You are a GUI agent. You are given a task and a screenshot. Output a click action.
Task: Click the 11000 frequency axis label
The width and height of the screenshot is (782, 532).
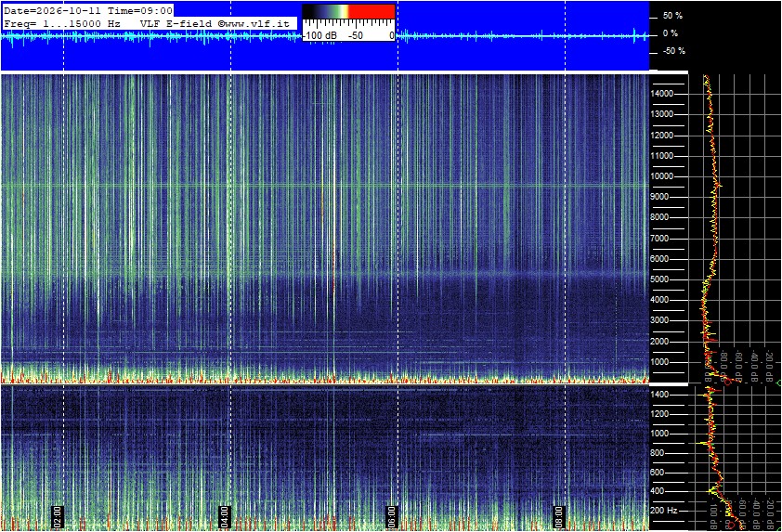coord(662,156)
